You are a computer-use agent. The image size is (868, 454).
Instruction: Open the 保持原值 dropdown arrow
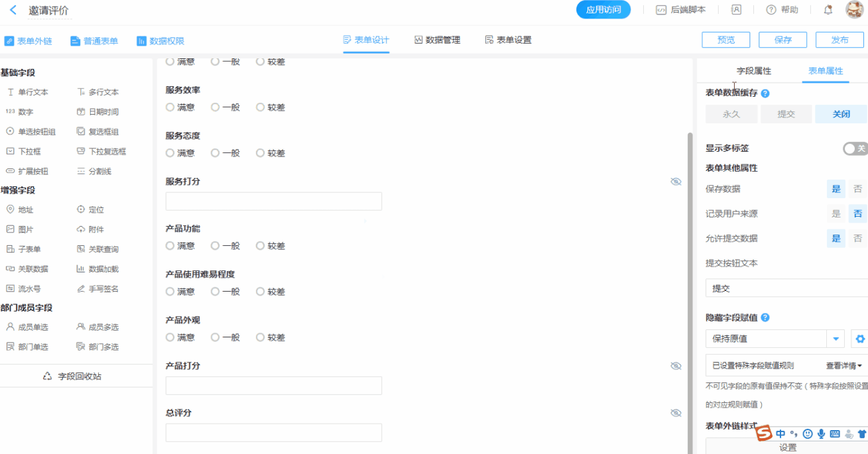pyautogui.click(x=836, y=339)
